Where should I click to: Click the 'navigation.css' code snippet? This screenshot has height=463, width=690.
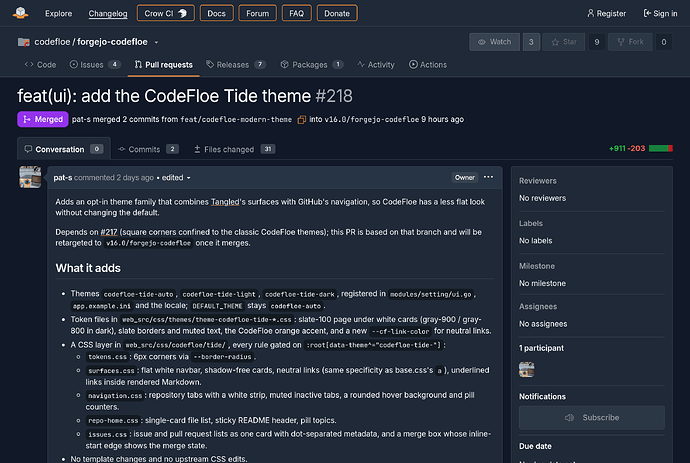point(115,396)
